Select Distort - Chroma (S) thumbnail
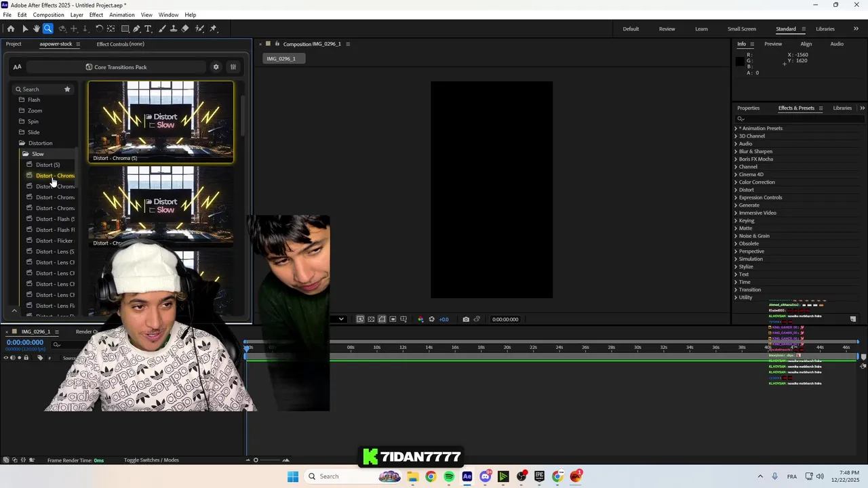Image resolution: width=868 pixels, height=488 pixels. [161, 122]
